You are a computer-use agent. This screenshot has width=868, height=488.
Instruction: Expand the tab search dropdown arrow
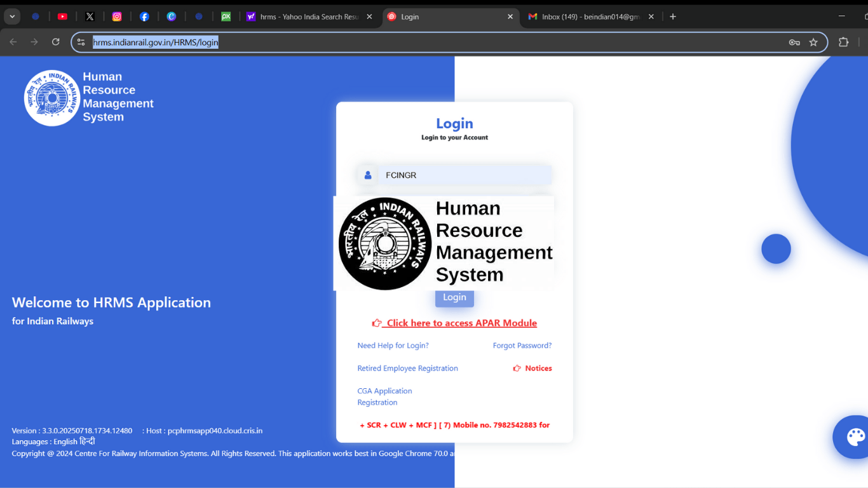point(12,17)
